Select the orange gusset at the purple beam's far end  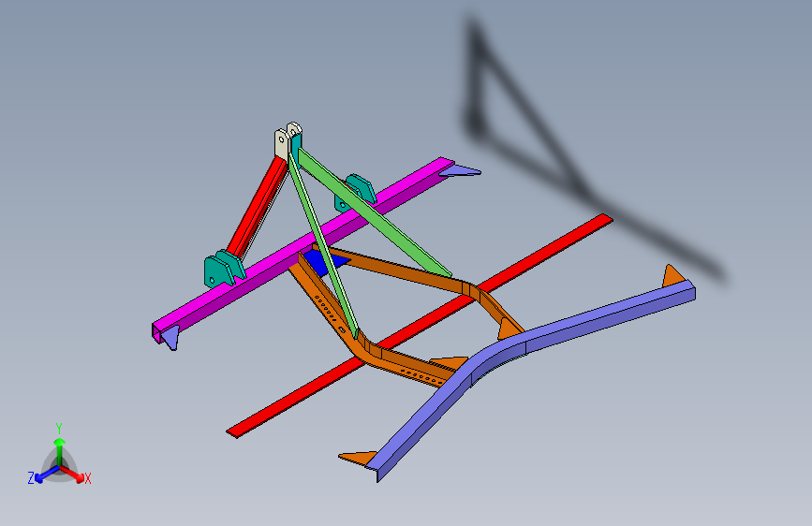[x=672, y=276]
